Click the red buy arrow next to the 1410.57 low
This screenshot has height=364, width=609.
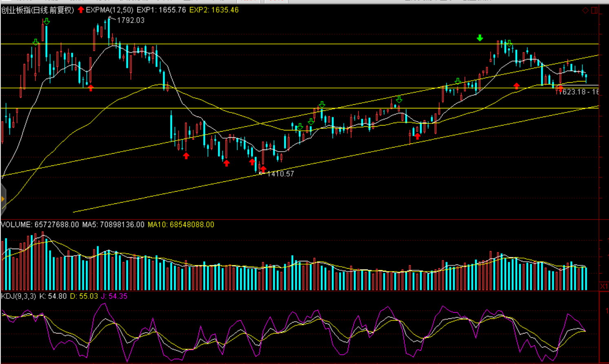[263, 169]
